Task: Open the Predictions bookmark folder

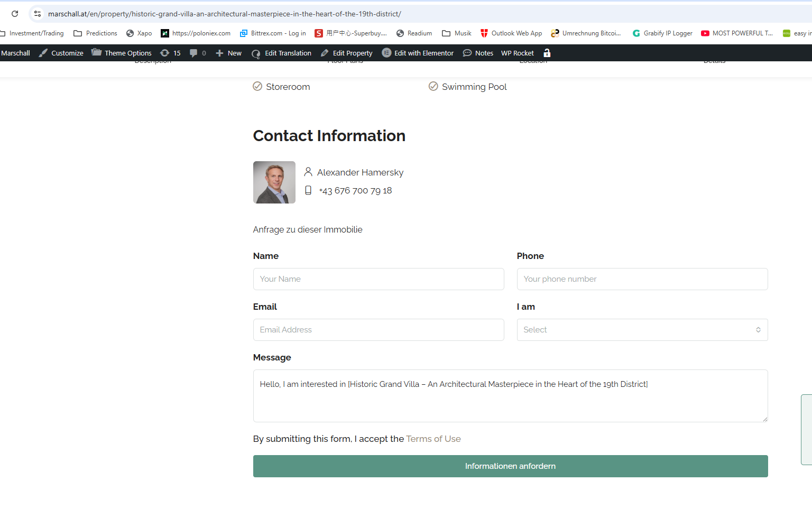Action: point(96,33)
